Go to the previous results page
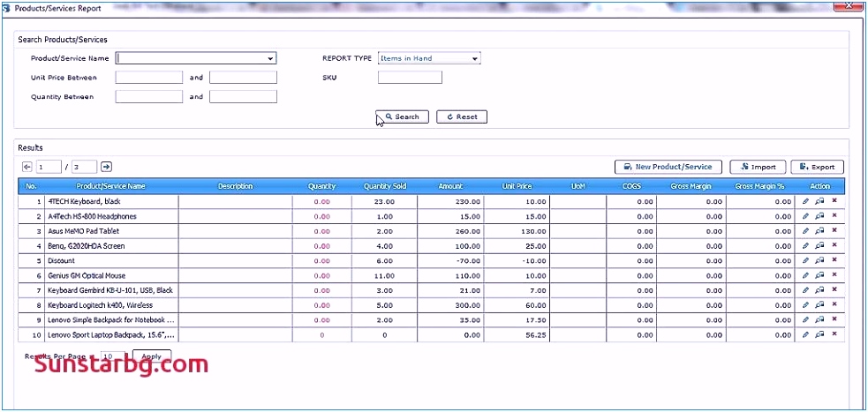Image resolution: width=868 pixels, height=412 pixels. coord(27,167)
